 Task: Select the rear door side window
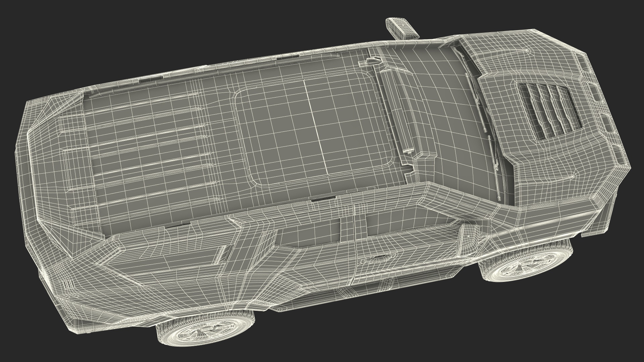[309, 235]
